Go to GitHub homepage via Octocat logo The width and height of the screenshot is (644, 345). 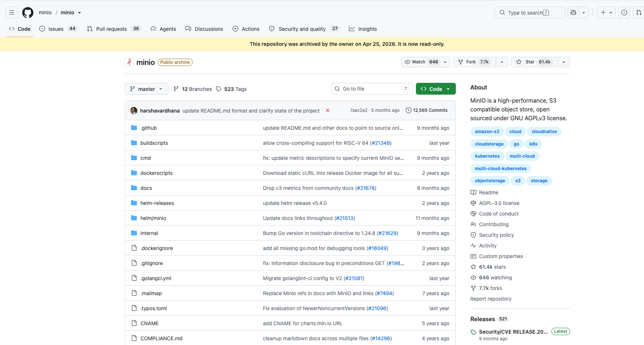point(28,12)
